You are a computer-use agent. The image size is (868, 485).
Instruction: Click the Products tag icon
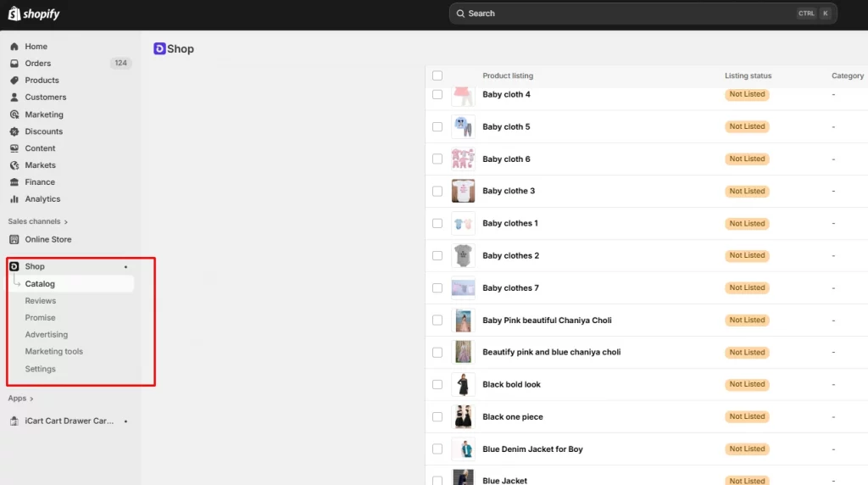14,81
